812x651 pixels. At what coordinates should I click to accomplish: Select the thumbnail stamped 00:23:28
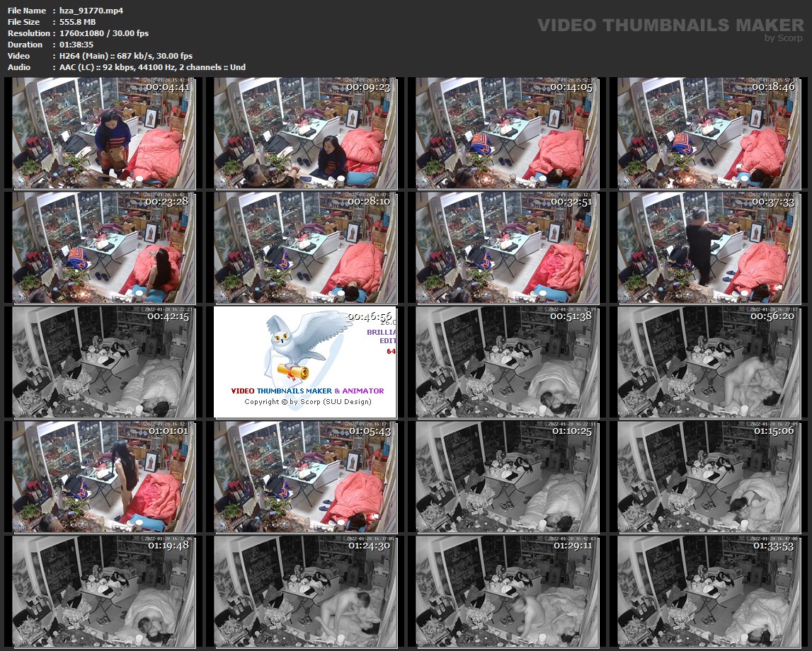click(x=103, y=246)
